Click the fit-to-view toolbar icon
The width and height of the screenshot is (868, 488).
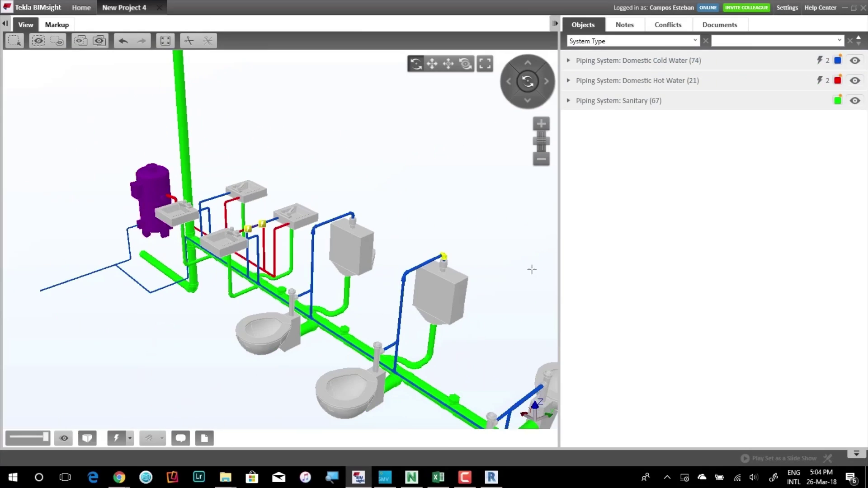tap(165, 41)
